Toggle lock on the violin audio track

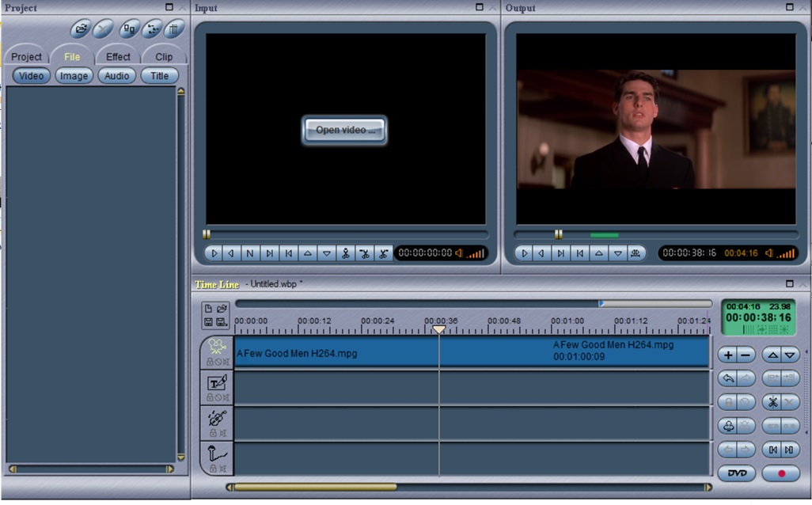[x=213, y=433]
